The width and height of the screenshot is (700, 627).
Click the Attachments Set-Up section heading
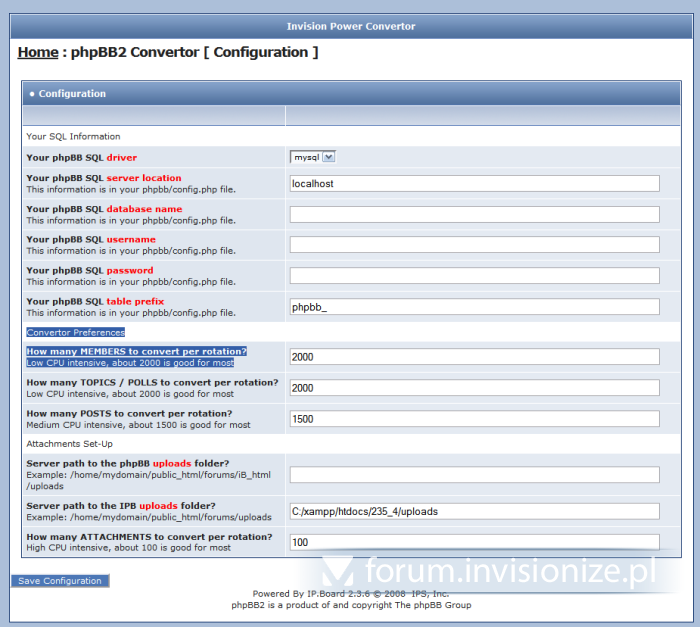pos(70,443)
